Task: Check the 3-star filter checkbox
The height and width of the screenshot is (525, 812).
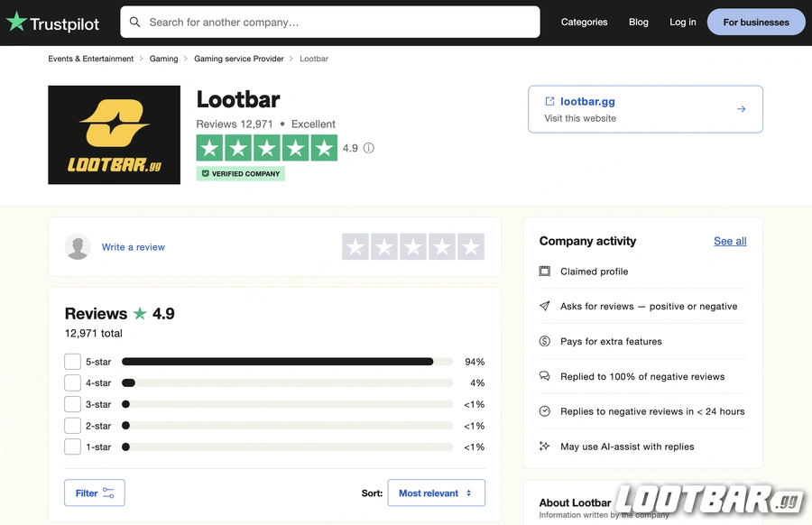Action: (x=72, y=404)
